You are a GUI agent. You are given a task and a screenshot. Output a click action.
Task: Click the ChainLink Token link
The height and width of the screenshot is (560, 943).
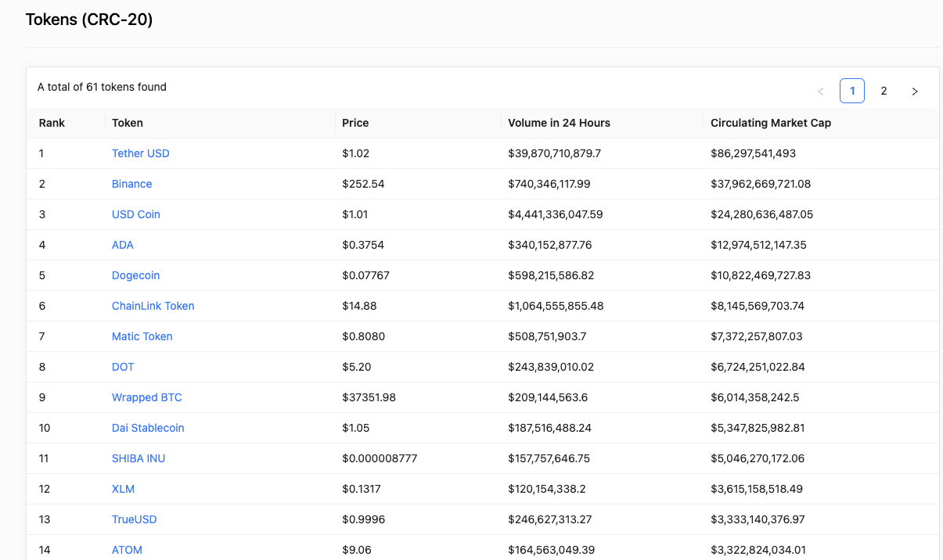coord(153,306)
